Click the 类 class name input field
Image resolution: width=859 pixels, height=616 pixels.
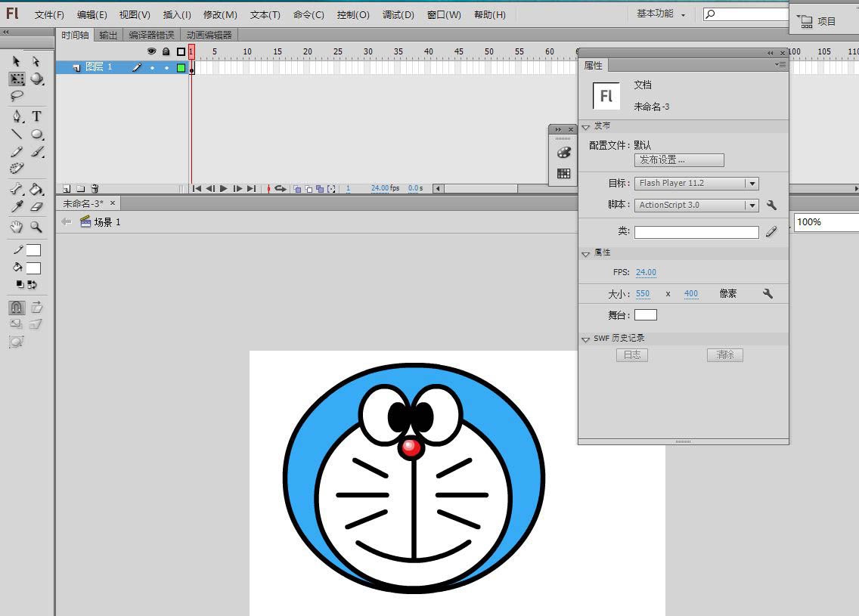pos(696,233)
